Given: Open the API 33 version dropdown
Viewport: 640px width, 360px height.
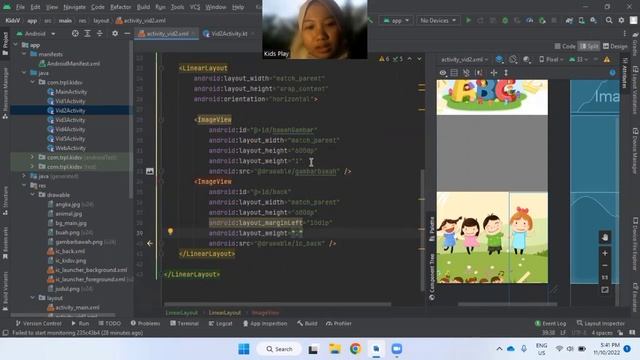Looking at the screenshot, I should [x=578, y=60].
